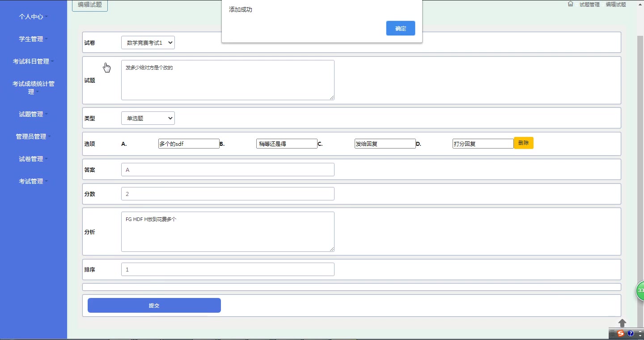Click the 添加成功 alert message text
The height and width of the screenshot is (340, 644).
(241, 9)
